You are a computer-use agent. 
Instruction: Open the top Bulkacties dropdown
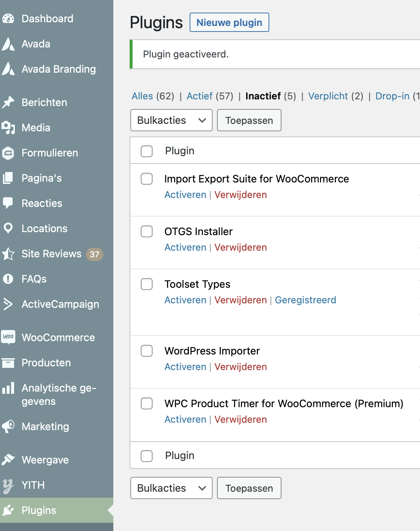171,120
